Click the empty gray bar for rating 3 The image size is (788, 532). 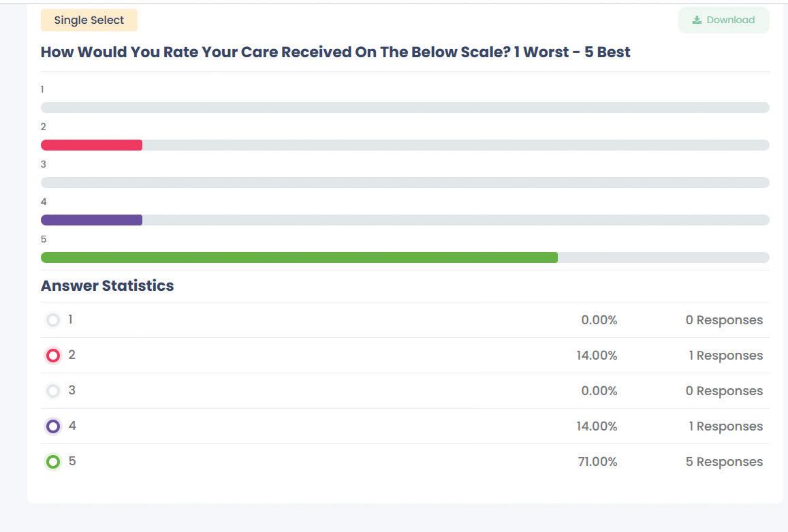click(405, 183)
